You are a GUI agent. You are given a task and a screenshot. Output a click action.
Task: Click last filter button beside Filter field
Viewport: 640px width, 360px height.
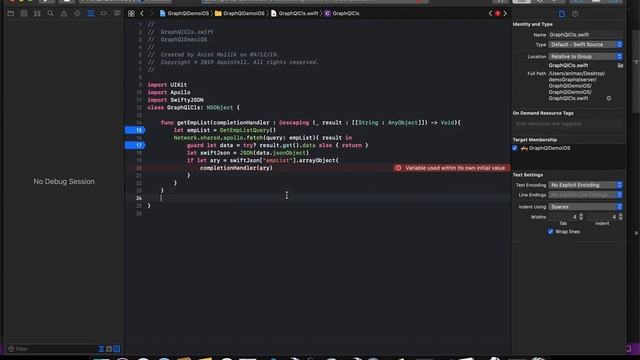(117, 349)
